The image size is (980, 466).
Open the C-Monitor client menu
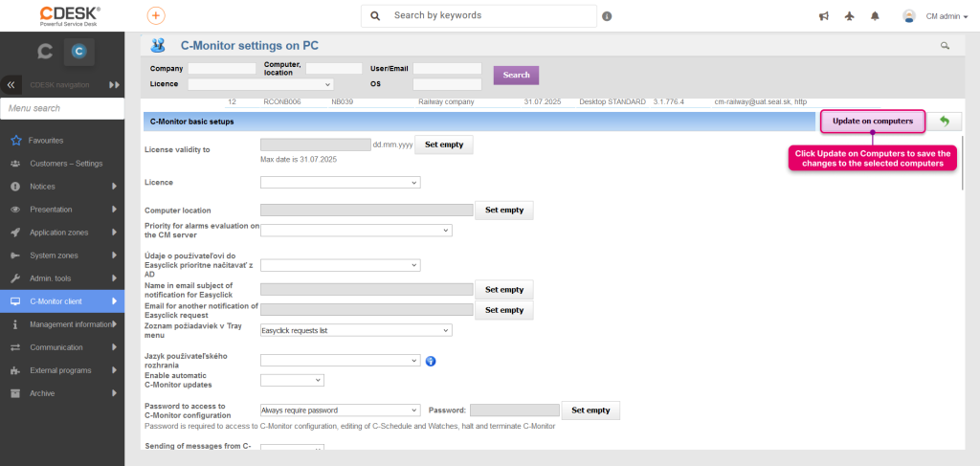coord(62,301)
